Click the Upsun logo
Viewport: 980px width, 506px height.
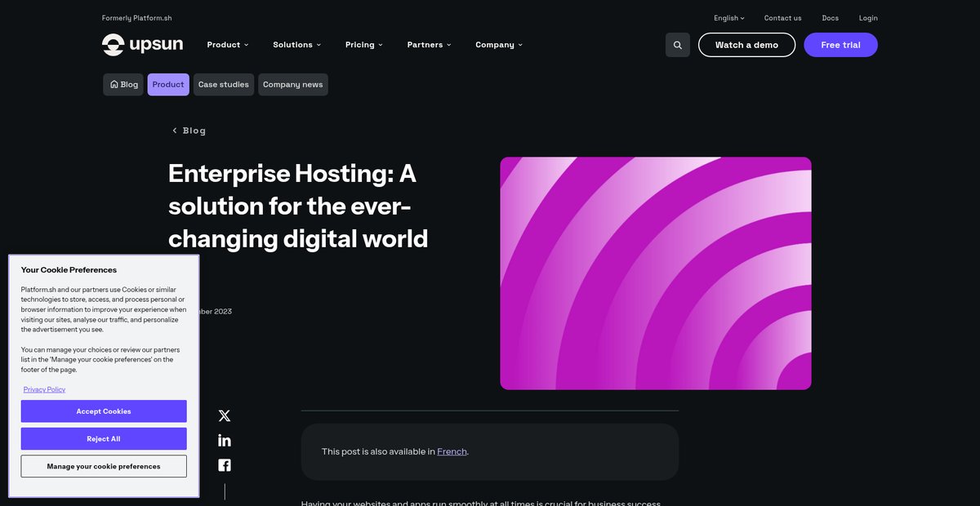tap(142, 45)
